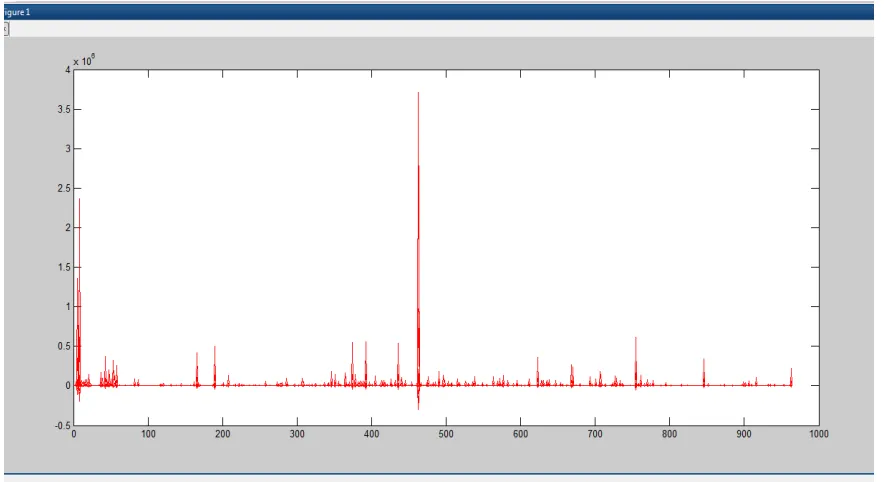Click the y-axis tick label 3.5
Screen dimensions: 884x482
click(x=64, y=109)
